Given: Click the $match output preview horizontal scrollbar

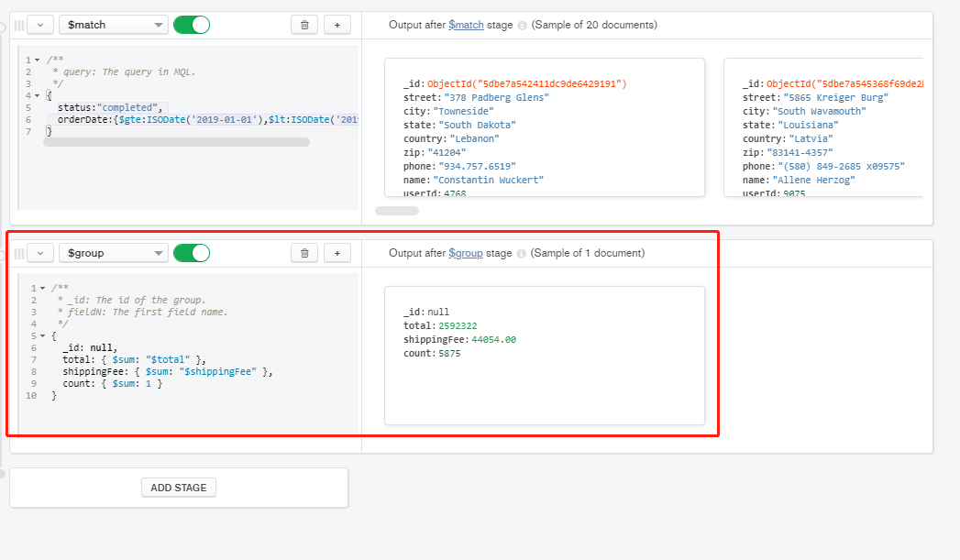Looking at the screenshot, I should 397,211.
